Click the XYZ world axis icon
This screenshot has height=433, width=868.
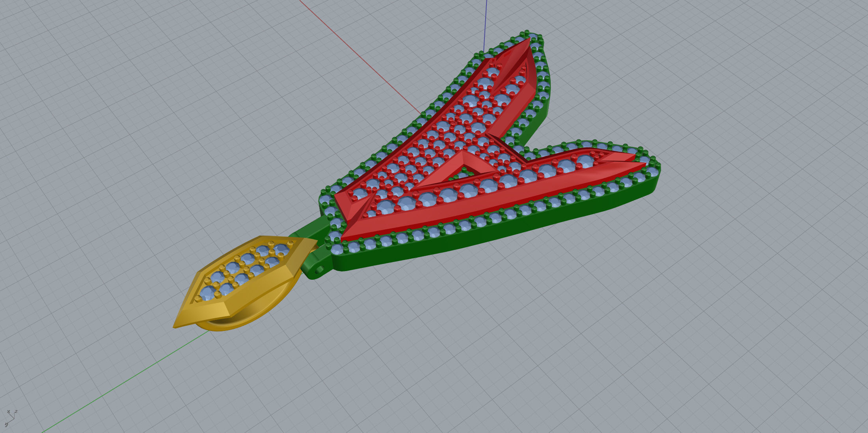11,418
